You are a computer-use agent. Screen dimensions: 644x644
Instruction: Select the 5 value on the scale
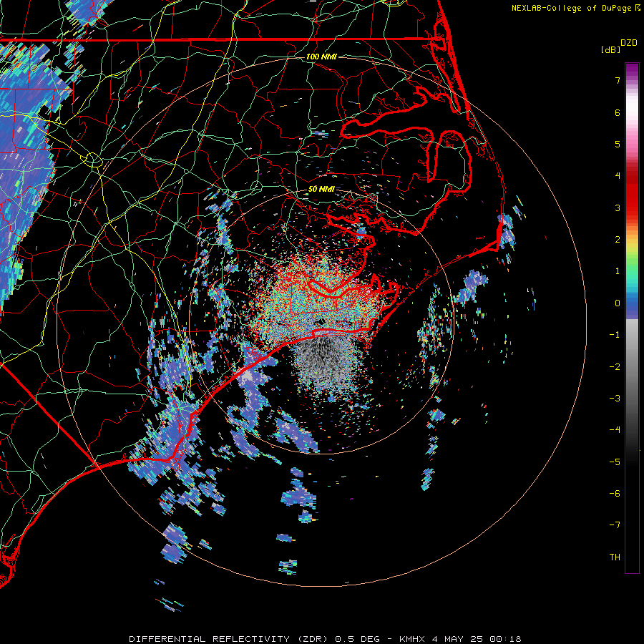coord(618,144)
